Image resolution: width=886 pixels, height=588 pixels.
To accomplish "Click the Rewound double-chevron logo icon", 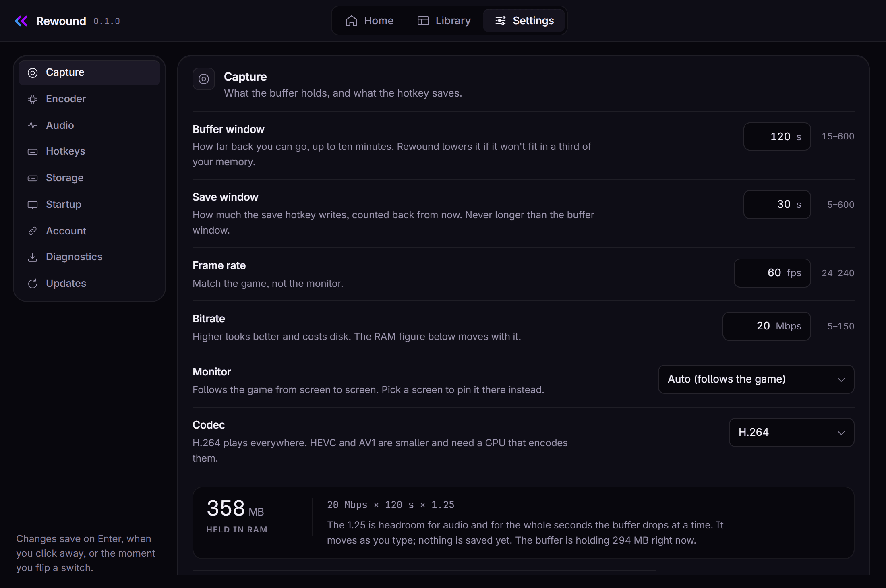I will coord(21,21).
